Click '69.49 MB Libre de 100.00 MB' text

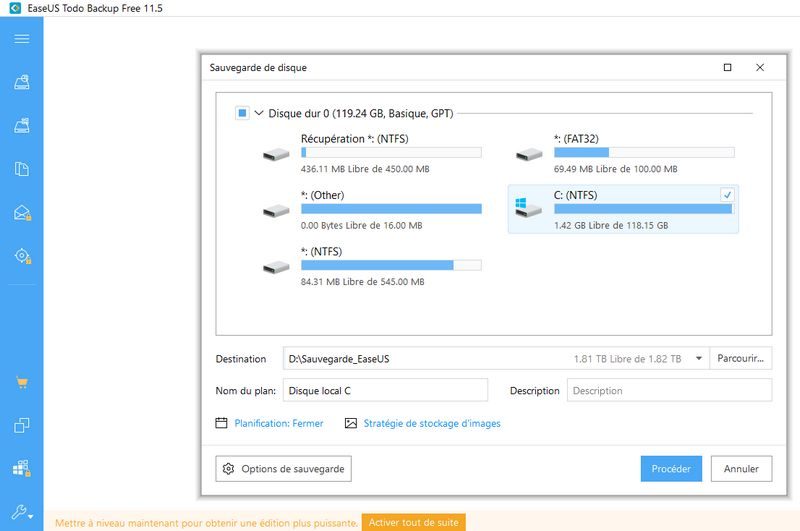[615, 169]
